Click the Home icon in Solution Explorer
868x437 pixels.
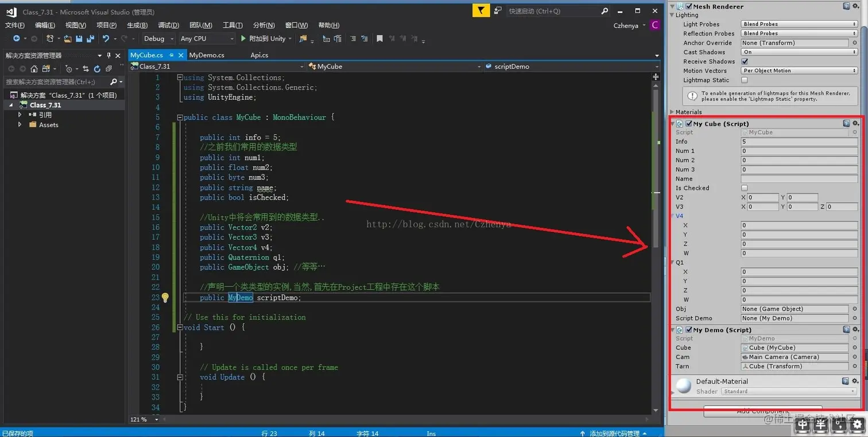pos(34,69)
